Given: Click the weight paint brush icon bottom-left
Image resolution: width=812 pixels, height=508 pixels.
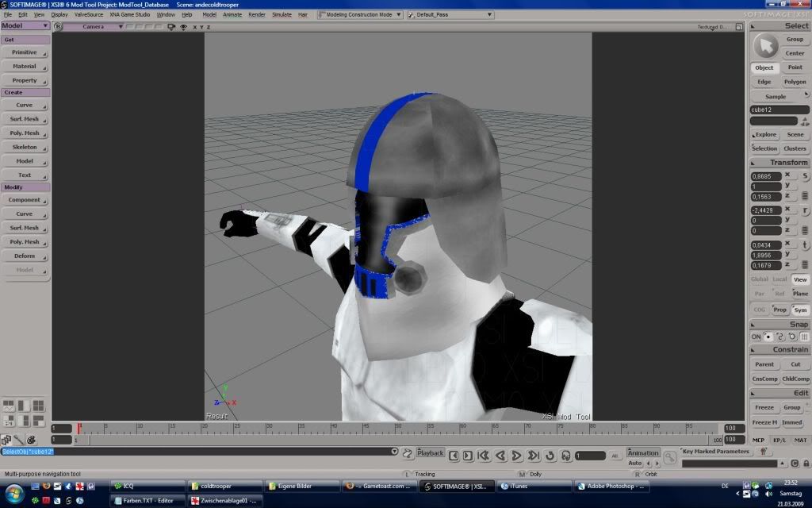Looking at the screenshot, I should point(19,440).
